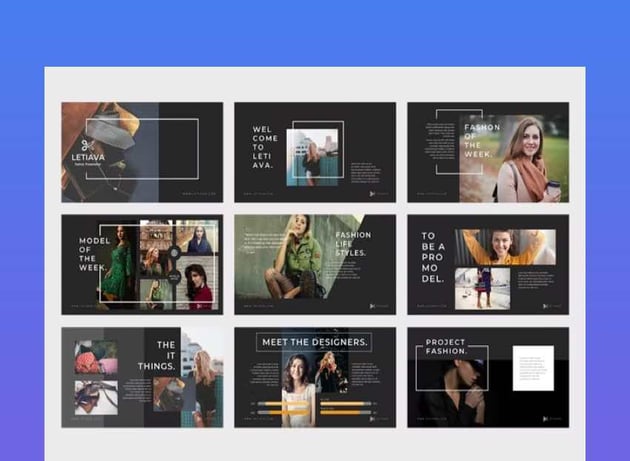This screenshot has width=630, height=461.
Task: Select the 'Model of the Week' slide
Action: point(141,264)
